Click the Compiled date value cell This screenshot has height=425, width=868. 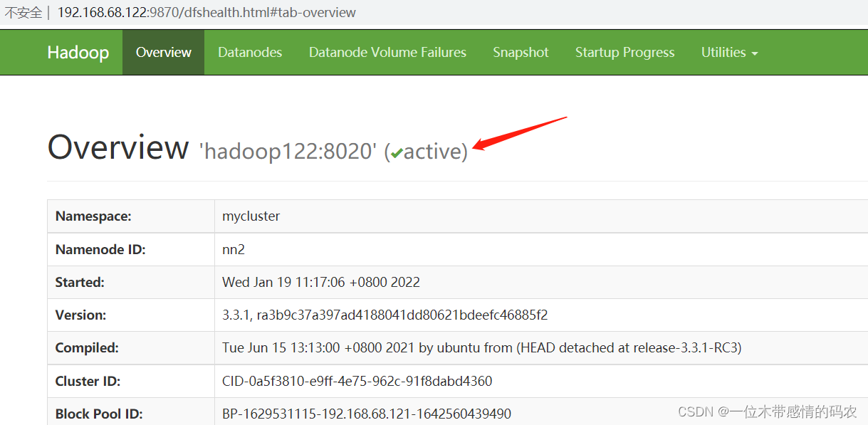(x=482, y=348)
